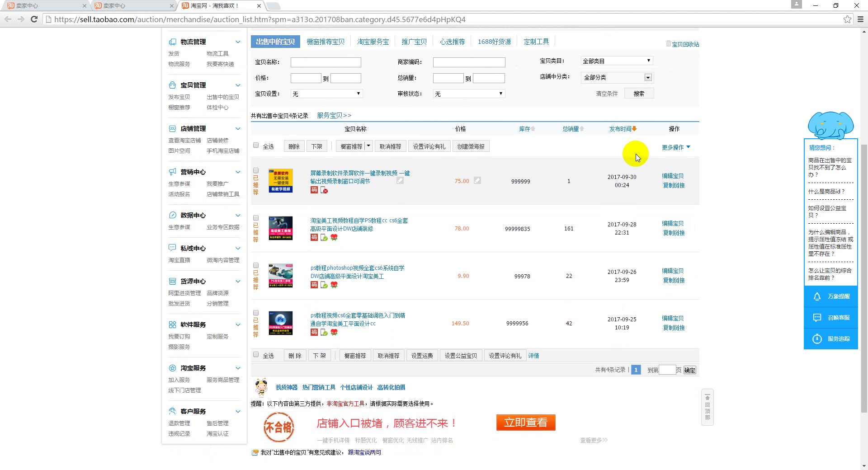
Task: Click the 宝贝管理 sidebar icon
Action: click(172, 85)
